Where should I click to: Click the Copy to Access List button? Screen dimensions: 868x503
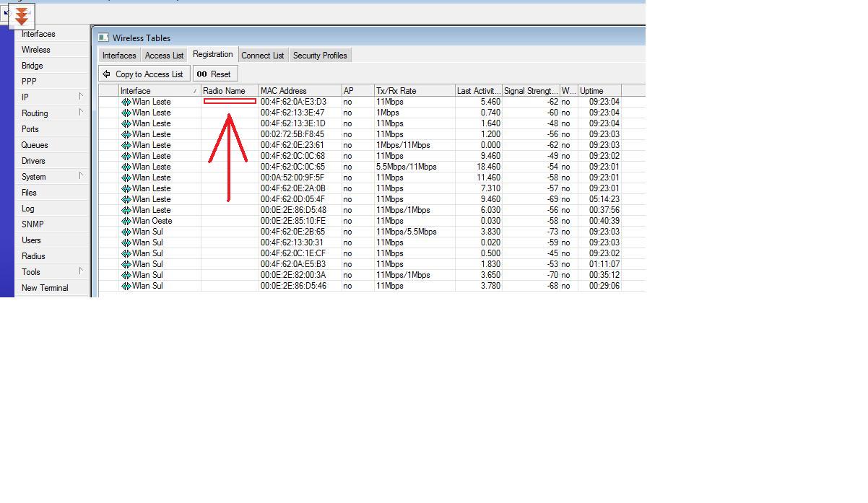(144, 74)
